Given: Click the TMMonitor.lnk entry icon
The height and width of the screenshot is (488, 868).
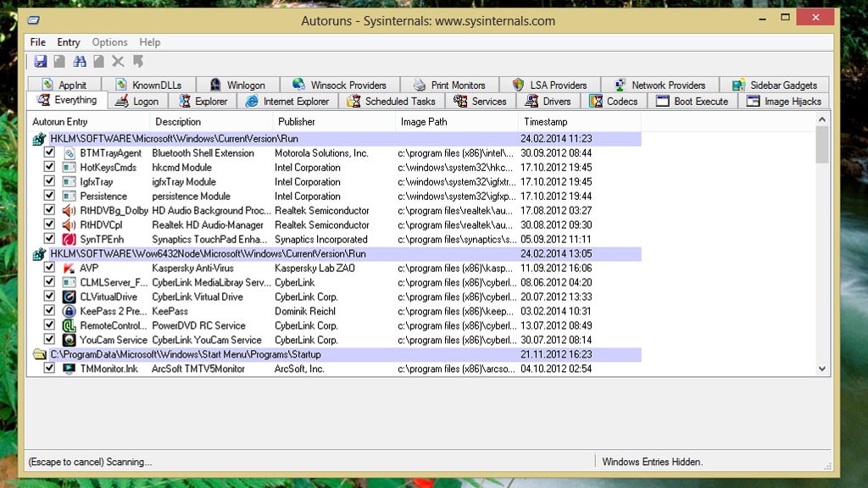Looking at the screenshot, I should coord(70,369).
